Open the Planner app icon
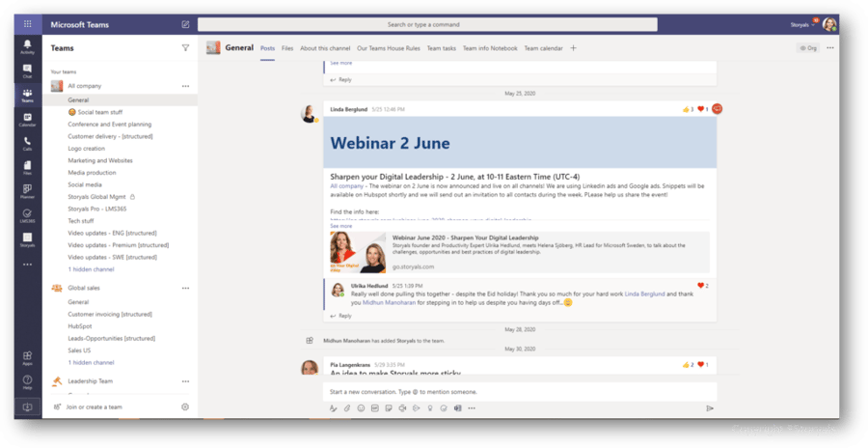Screen dimensions: 868x448 (27, 191)
